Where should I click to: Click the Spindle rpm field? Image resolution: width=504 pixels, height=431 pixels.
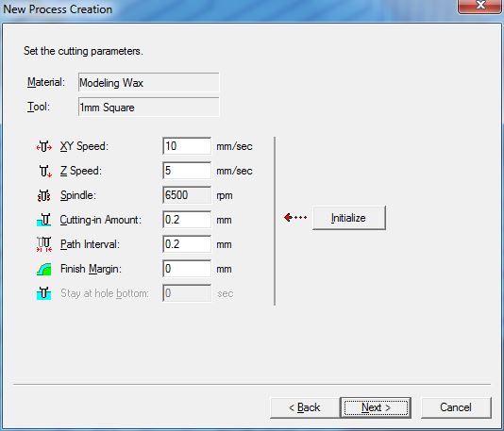coord(187,195)
